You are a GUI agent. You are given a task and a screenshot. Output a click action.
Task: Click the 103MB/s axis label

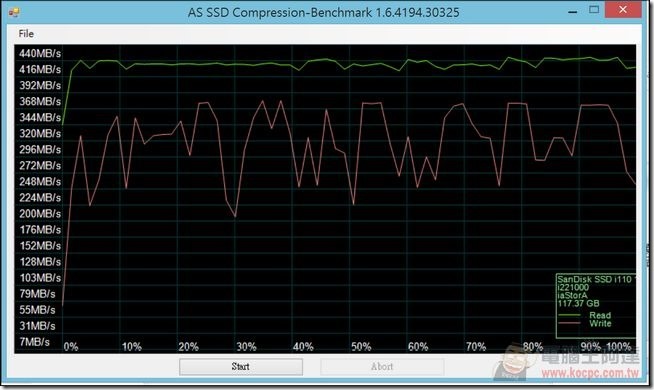point(40,278)
